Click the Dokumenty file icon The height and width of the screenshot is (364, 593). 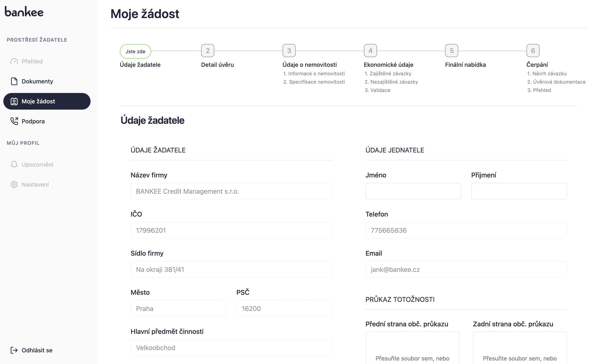click(x=14, y=81)
